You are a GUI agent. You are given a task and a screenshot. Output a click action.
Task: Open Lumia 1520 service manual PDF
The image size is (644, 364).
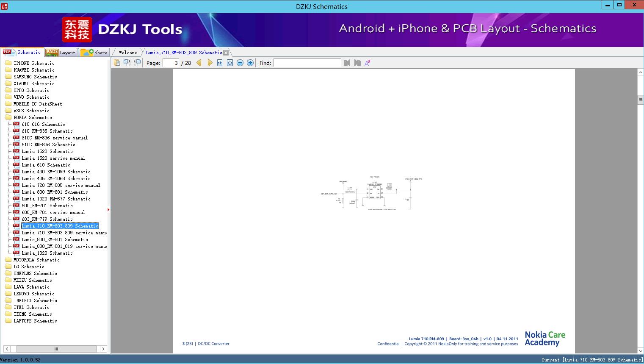point(53,158)
